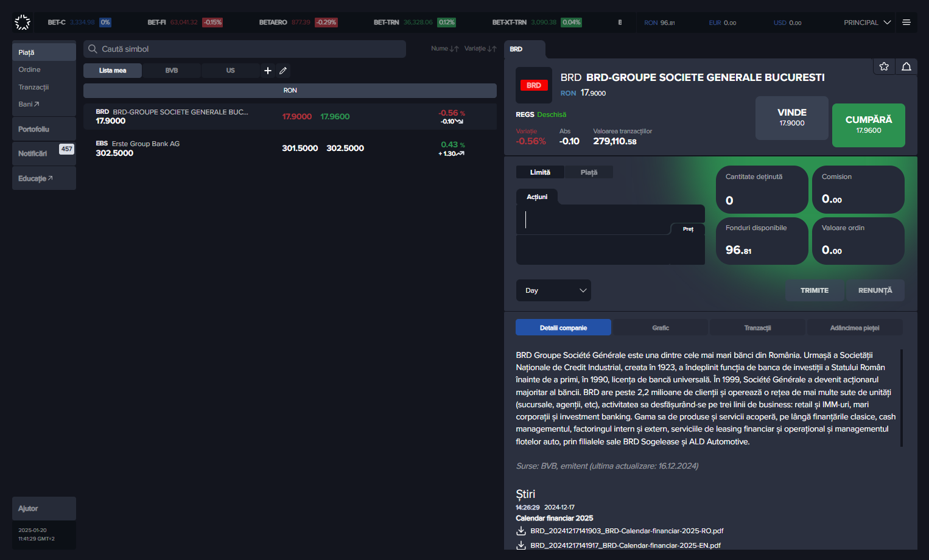The width and height of the screenshot is (929, 560).
Task: Cancel order with RENUNȚĂ button
Action: [875, 290]
